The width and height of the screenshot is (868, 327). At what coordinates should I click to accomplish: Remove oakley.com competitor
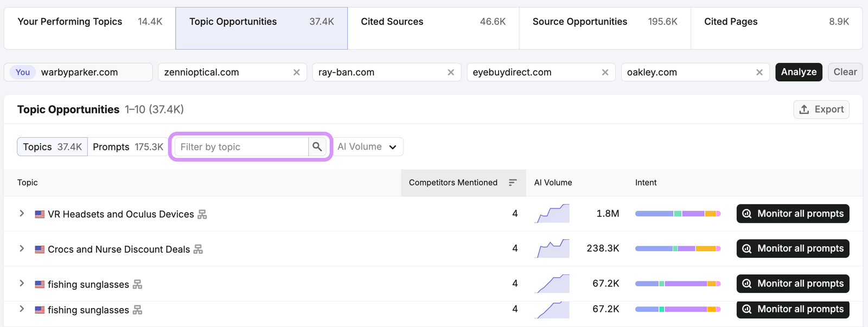coord(759,72)
